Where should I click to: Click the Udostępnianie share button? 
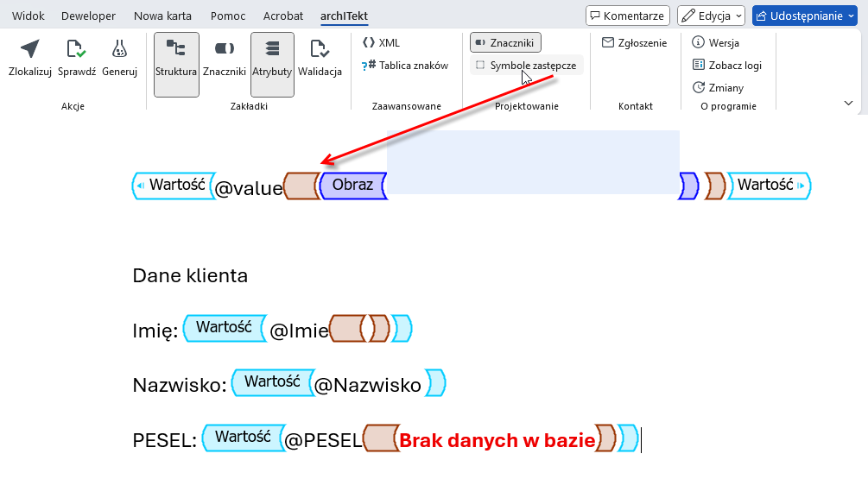pos(806,16)
